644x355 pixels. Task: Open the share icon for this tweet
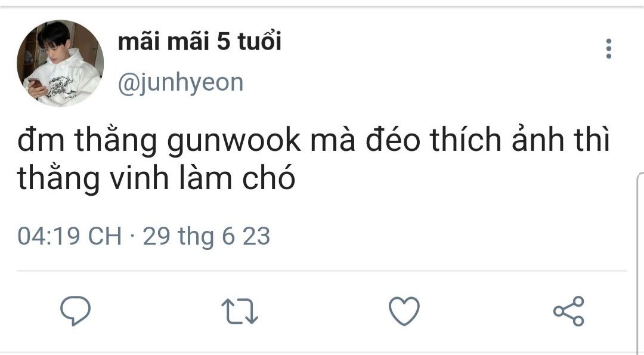tap(568, 311)
